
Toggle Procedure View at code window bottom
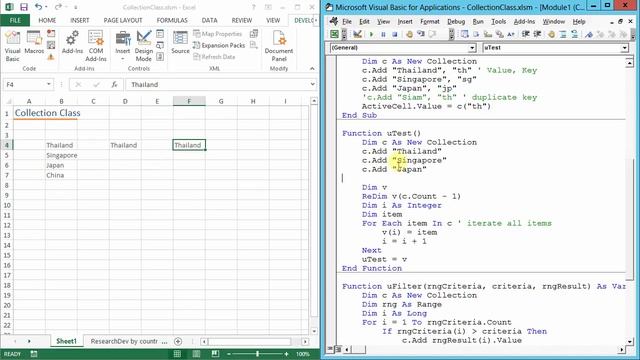click(330, 349)
